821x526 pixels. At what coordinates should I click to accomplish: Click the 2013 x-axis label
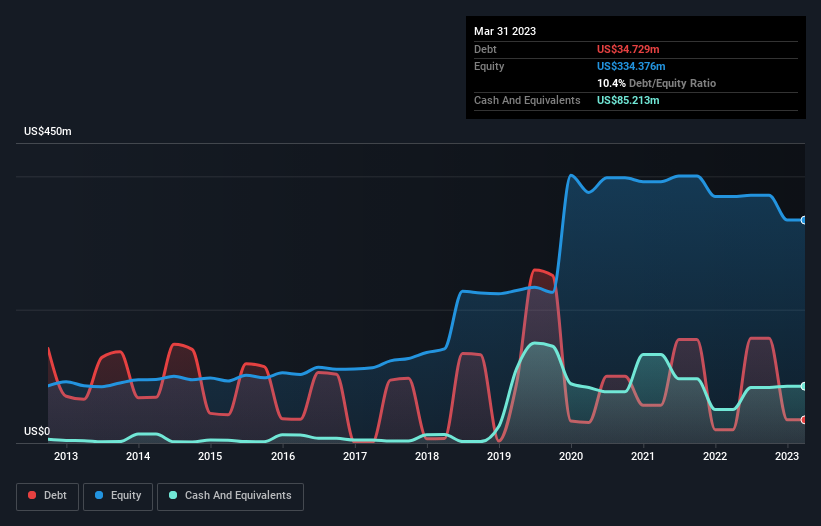tap(66, 456)
